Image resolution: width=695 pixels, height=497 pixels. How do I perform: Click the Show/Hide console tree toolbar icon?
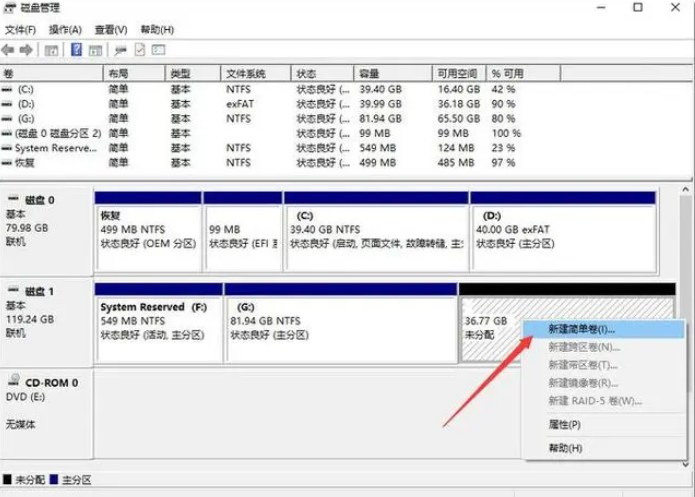(x=51, y=51)
